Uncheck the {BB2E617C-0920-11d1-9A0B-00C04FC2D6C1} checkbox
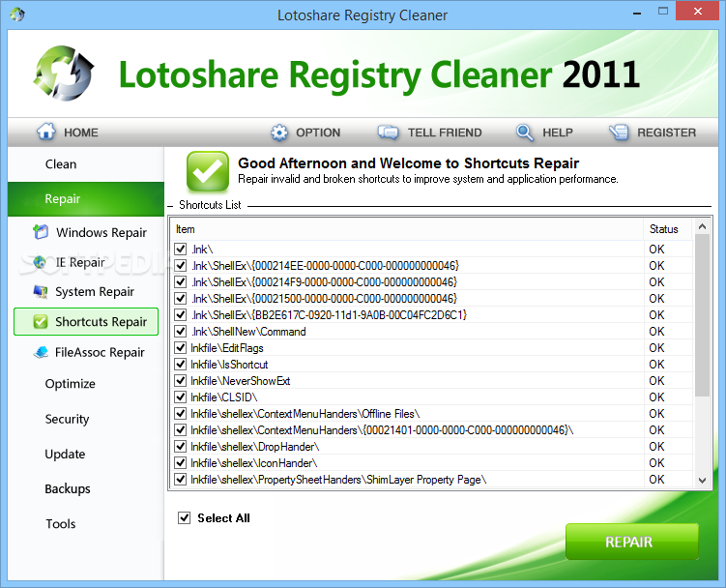This screenshot has height=588, width=726. (x=181, y=314)
